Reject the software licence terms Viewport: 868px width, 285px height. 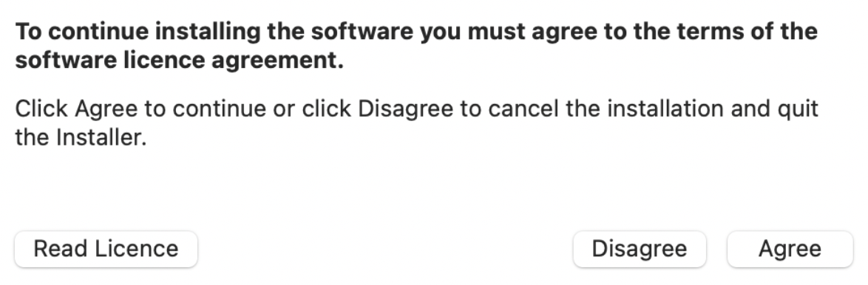point(640,249)
